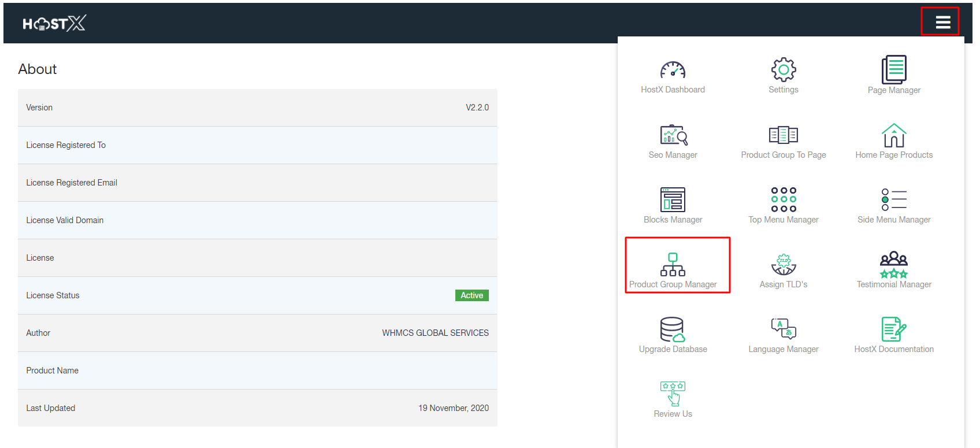Open Assign TLD's globe icon
Screen dimensions: 980x448
click(783, 265)
